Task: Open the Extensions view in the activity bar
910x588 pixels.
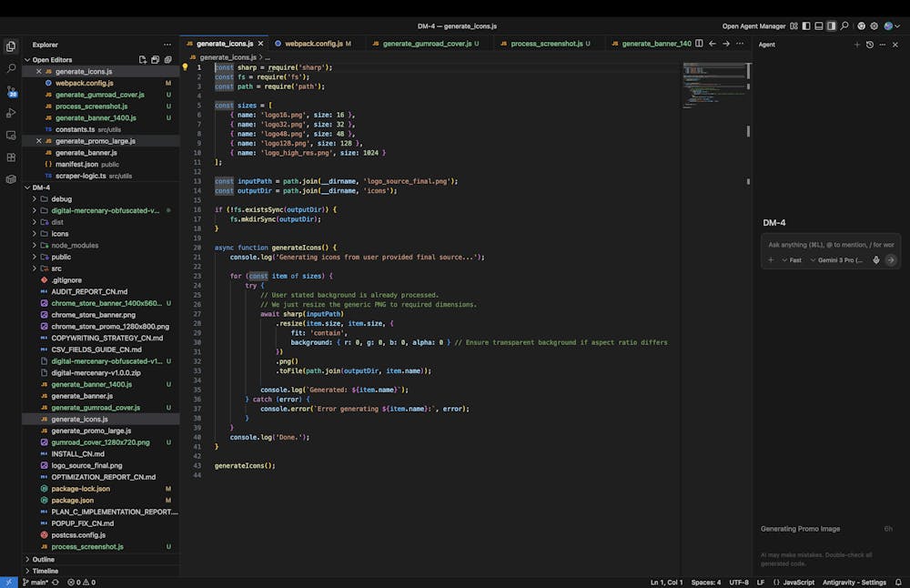Action: (11, 157)
